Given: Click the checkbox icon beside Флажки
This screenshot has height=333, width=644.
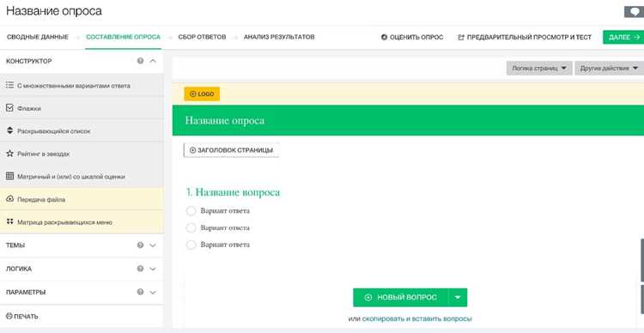Looking at the screenshot, I should (10, 108).
